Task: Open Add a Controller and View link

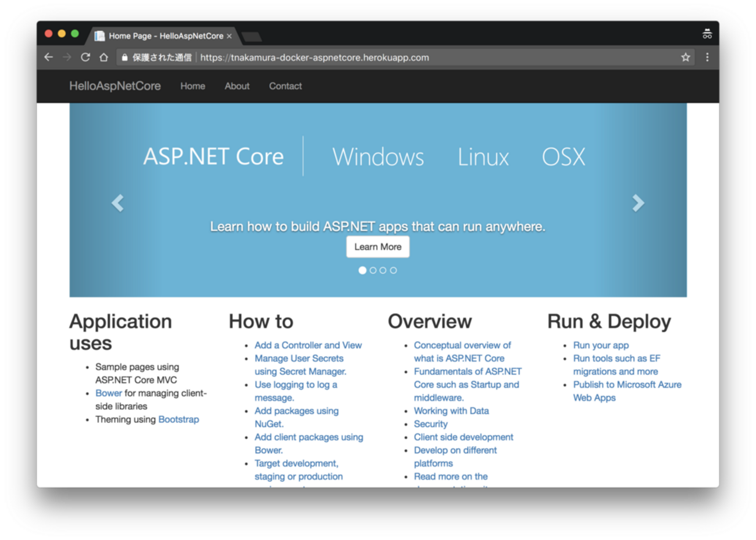Action: pyautogui.click(x=308, y=345)
